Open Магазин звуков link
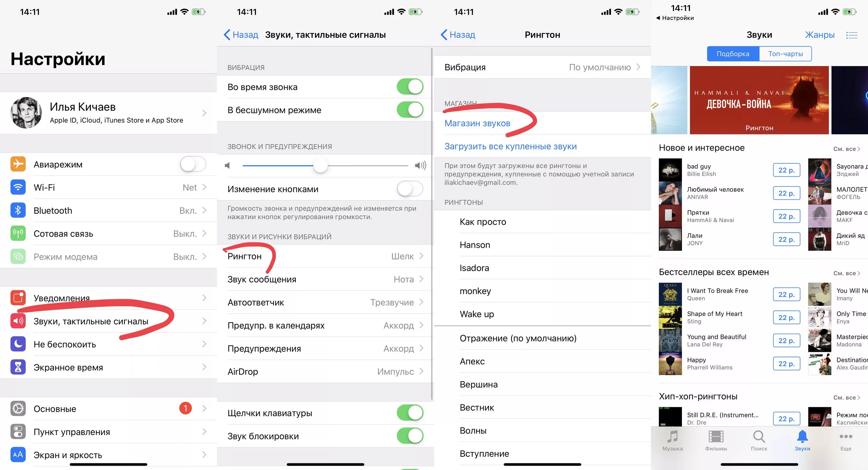Screen dimensions: 868x470 (478, 123)
